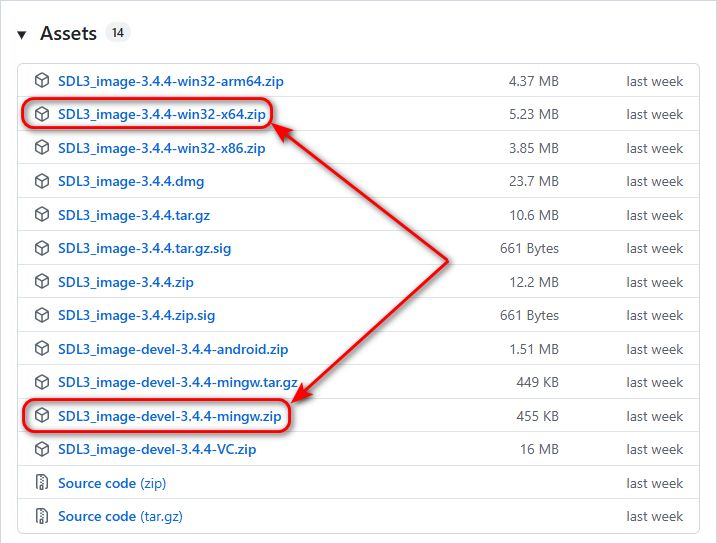Download SDL3_image-devel-3.4.4-android.zip
Viewport: 717px width, 543px height.
pos(173,349)
